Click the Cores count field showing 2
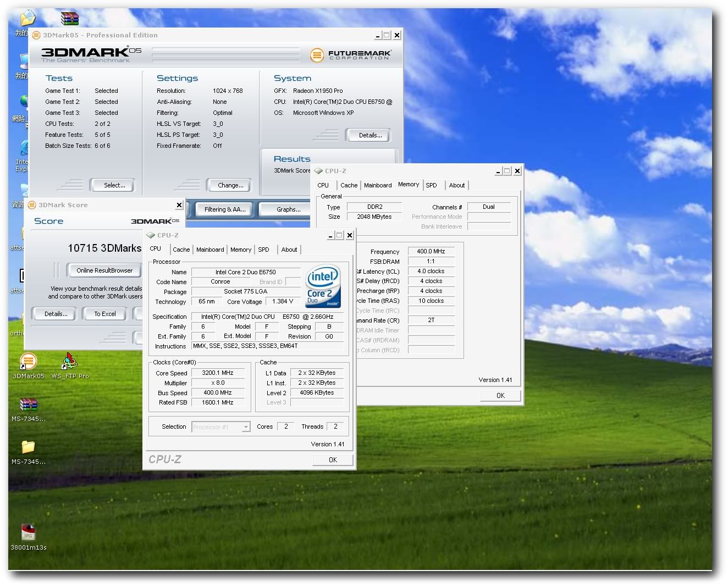Viewport: 728px width, 587px height. (286, 426)
